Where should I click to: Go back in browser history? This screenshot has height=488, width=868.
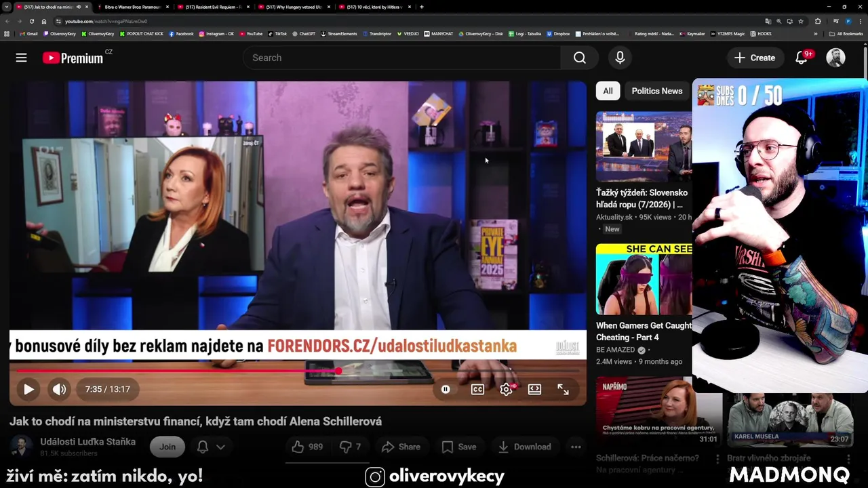[7, 21]
